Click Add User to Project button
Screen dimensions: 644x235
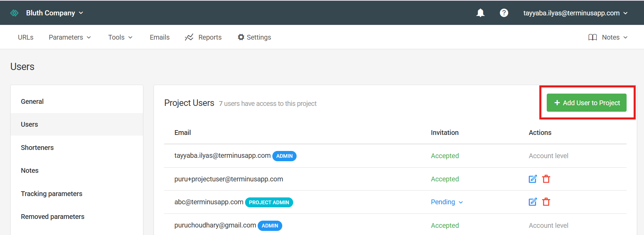point(586,103)
